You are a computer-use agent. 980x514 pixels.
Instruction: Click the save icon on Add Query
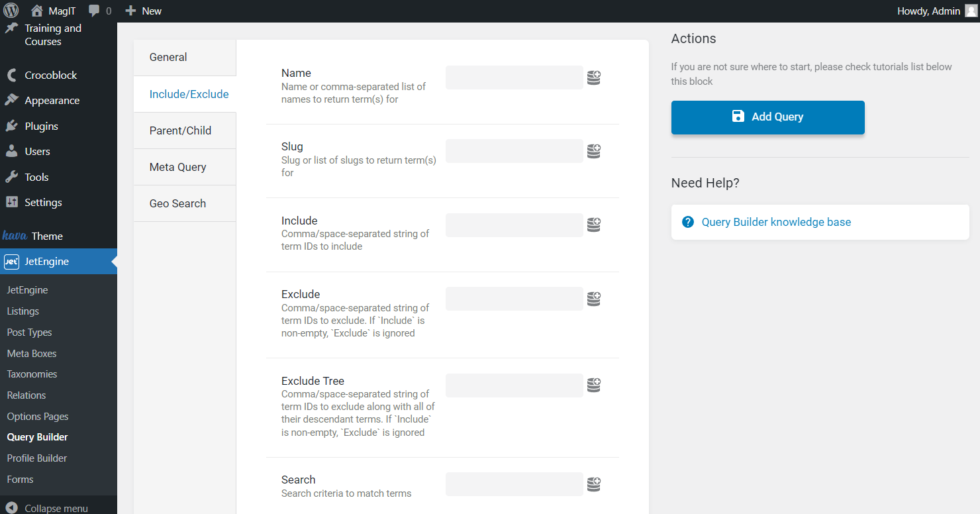(738, 117)
